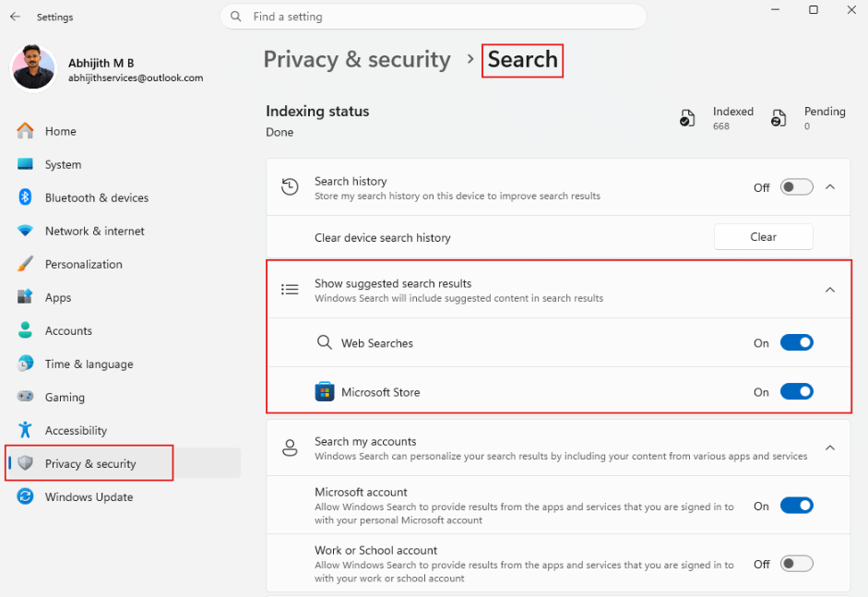This screenshot has width=868, height=597.
Task: Collapse the Search my accounts chevron
Action: coord(830,448)
